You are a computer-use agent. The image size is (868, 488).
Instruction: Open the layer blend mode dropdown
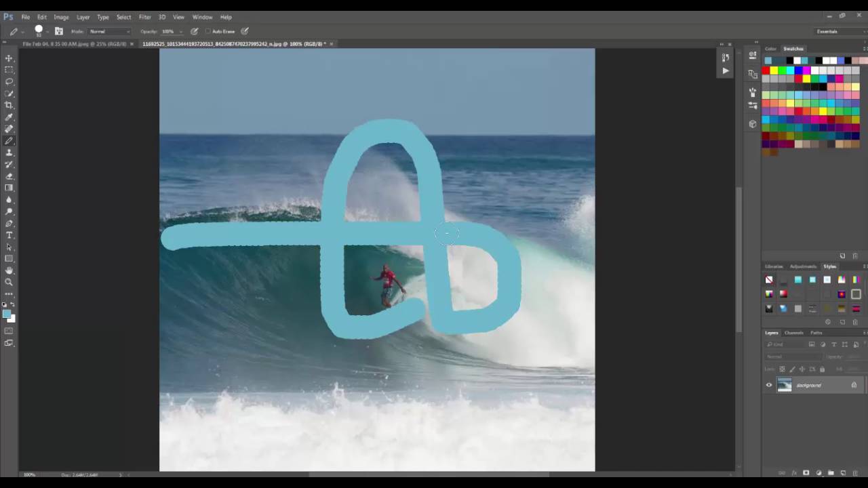tap(792, 357)
